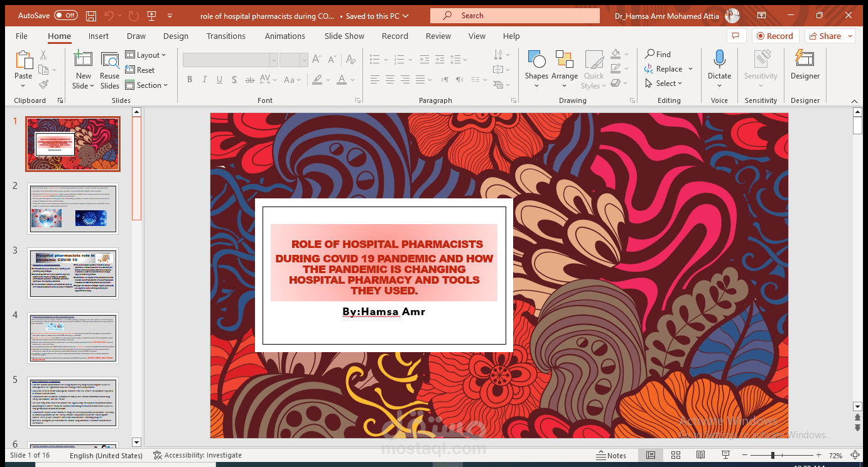Click Accessibility: Investigate in status bar
This screenshot has width=868, height=467.
tap(198, 455)
